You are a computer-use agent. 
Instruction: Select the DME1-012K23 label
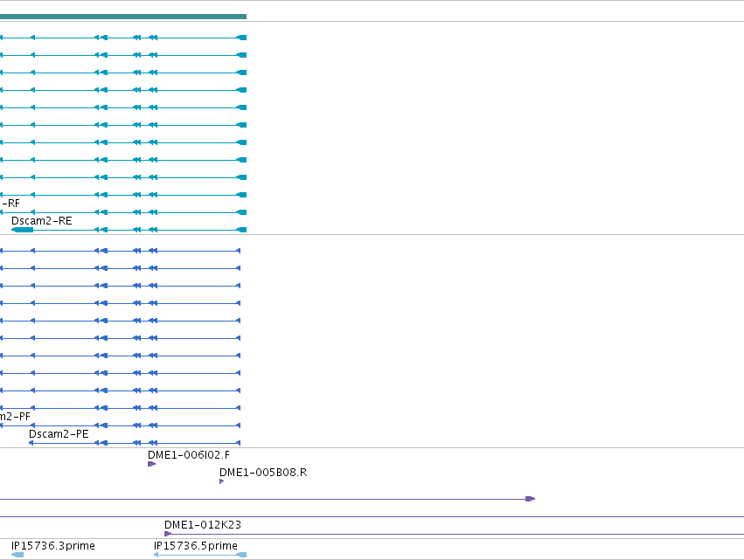(x=203, y=525)
